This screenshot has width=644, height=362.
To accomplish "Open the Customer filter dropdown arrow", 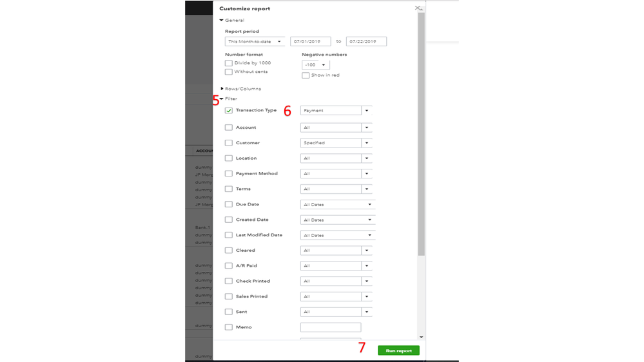I will (x=367, y=143).
